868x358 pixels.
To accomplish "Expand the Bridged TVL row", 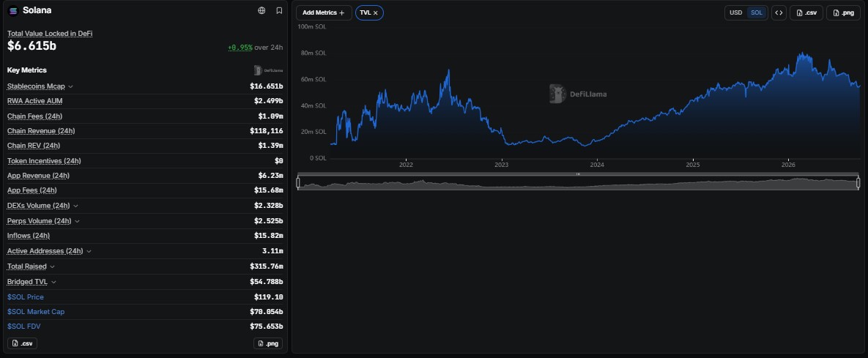I will tap(53, 282).
